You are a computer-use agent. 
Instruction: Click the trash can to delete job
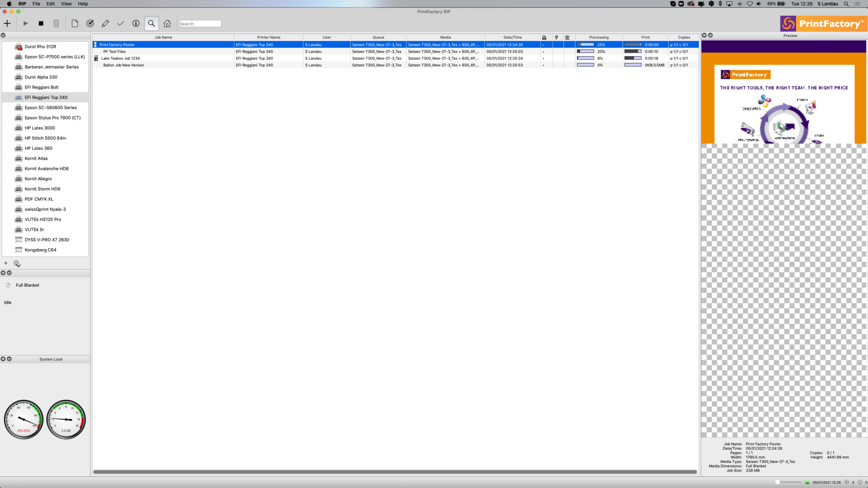pyautogui.click(x=56, y=23)
